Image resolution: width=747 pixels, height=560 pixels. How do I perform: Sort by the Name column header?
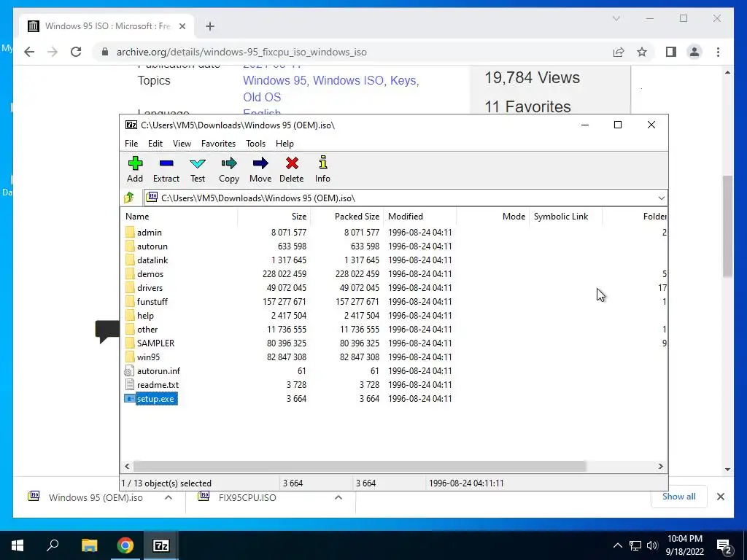tap(179, 216)
